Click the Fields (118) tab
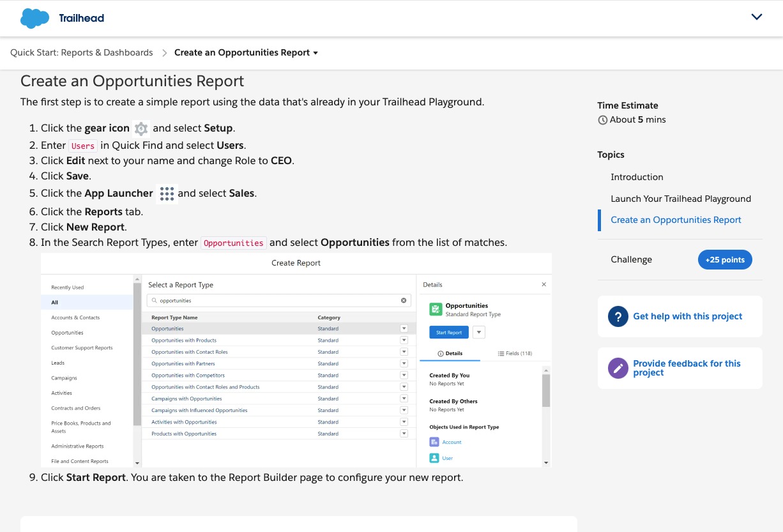Image resolution: width=783 pixels, height=532 pixels. pos(515,353)
